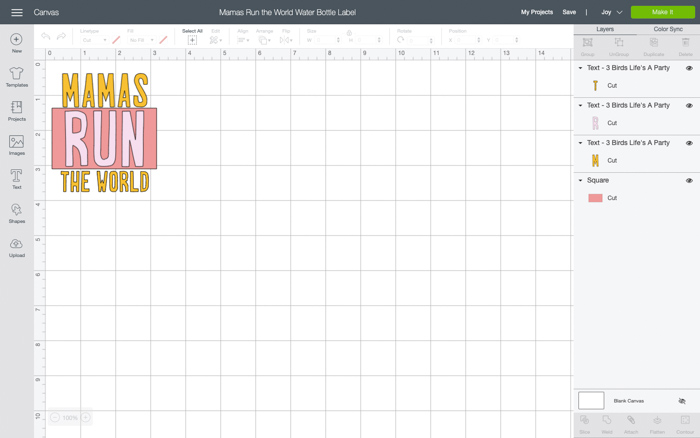This screenshot has height=438, width=700.
Task: Hide the Text layer with R thumbnail
Action: pyautogui.click(x=689, y=106)
